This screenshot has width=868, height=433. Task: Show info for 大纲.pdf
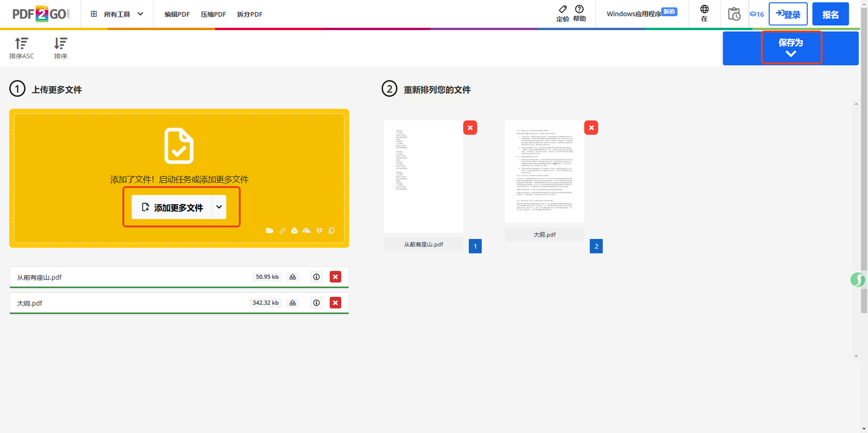click(x=316, y=303)
